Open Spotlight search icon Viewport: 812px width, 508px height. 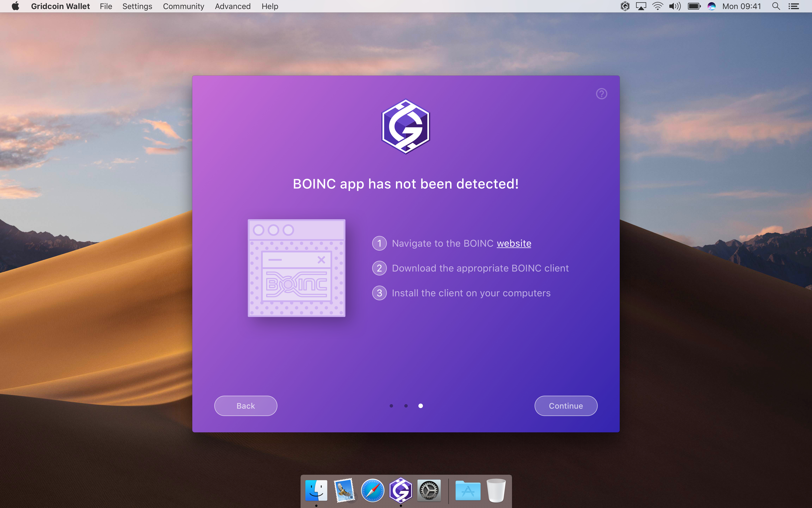(776, 6)
